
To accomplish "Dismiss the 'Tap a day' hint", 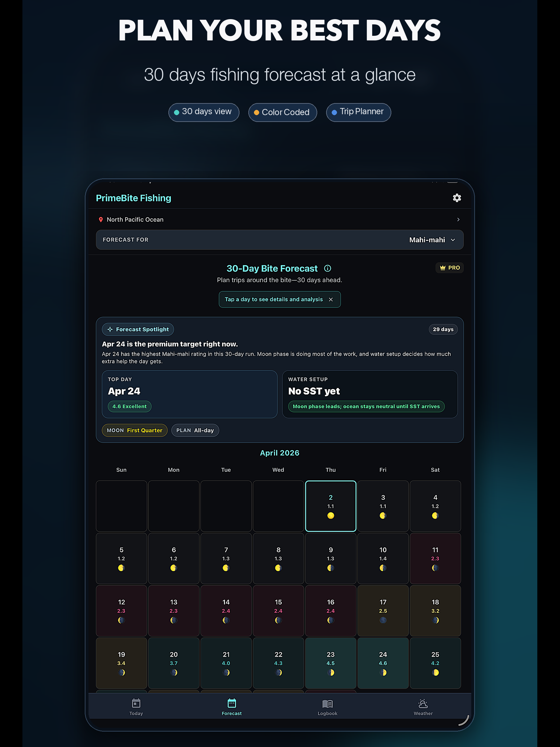I will (331, 300).
